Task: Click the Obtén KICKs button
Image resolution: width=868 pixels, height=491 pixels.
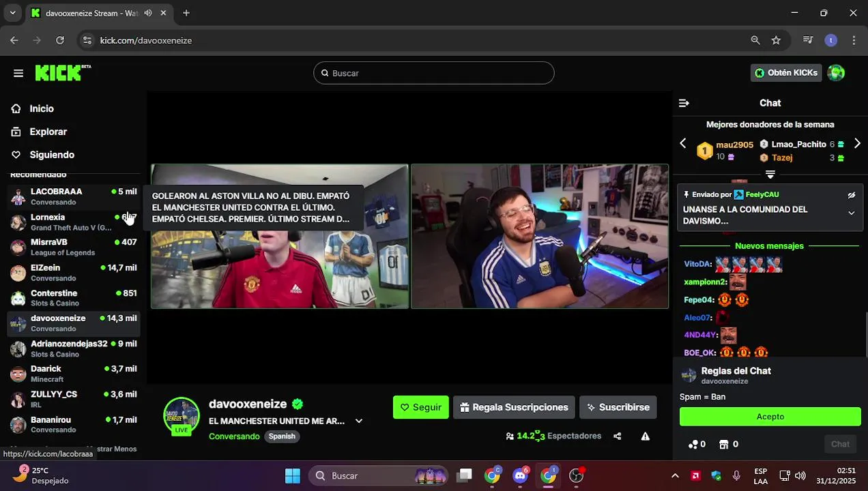Action: [x=786, y=73]
